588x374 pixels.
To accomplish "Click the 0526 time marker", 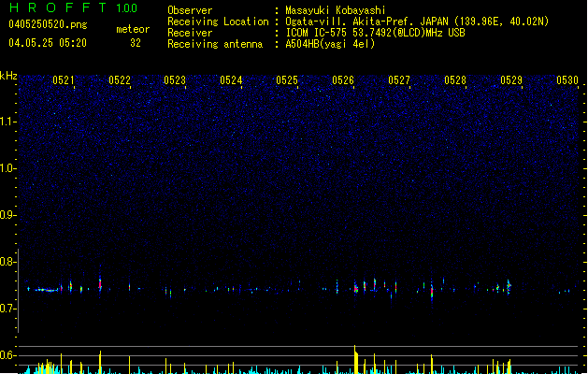I will (343, 80).
